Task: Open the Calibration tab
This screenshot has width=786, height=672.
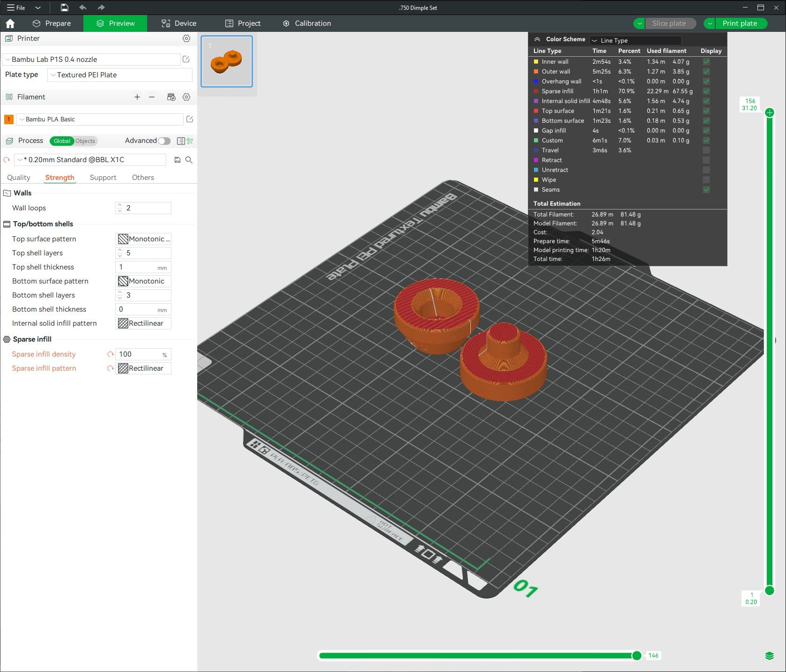Action: point(307,23)
